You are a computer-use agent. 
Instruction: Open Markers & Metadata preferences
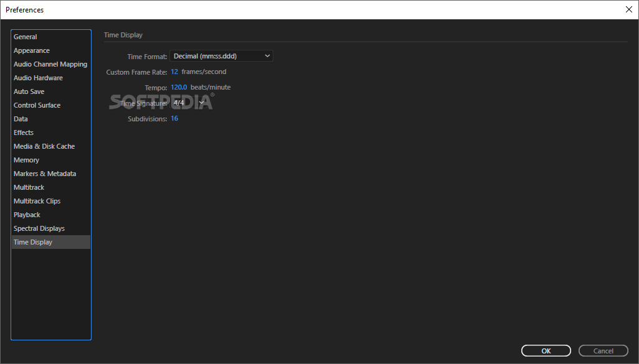[x=51, y=174]
